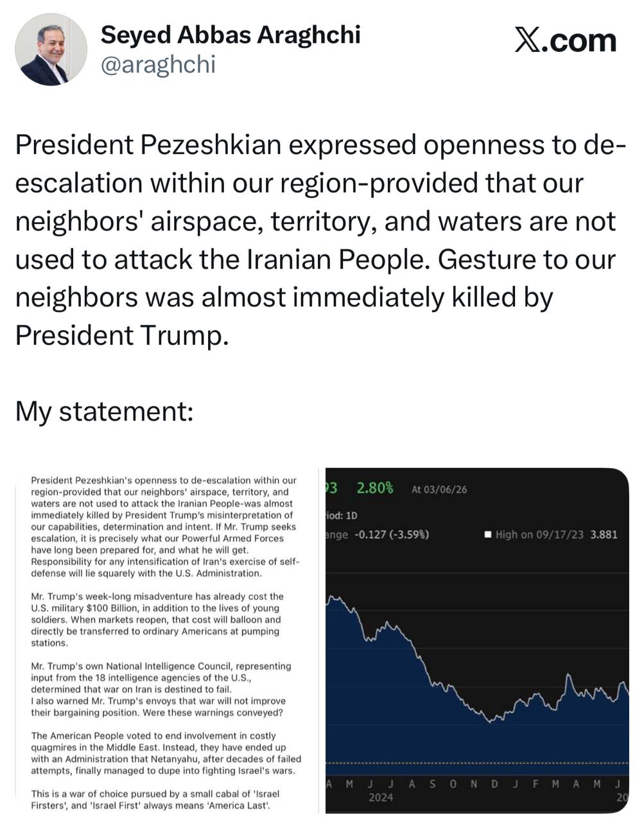Click the X.com logo
The image size is (644, 822).
(x=566, y=40)
